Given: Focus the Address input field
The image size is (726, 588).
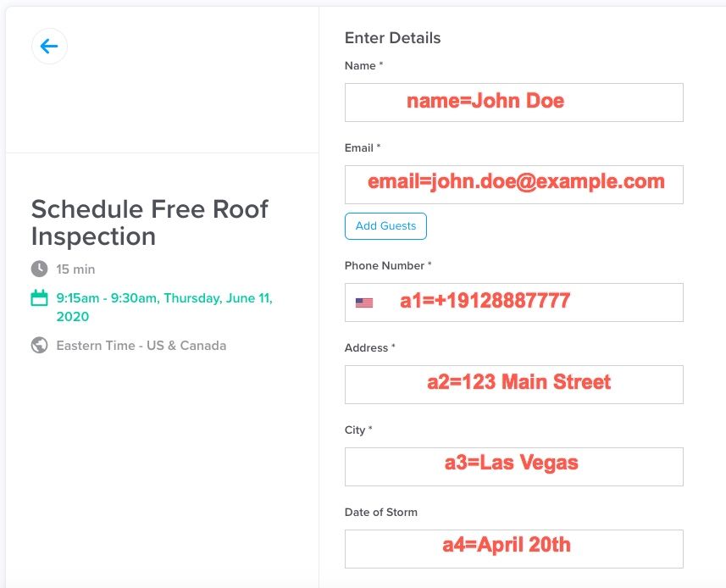Looking at the screenshot, I should [x=514, y=385].
